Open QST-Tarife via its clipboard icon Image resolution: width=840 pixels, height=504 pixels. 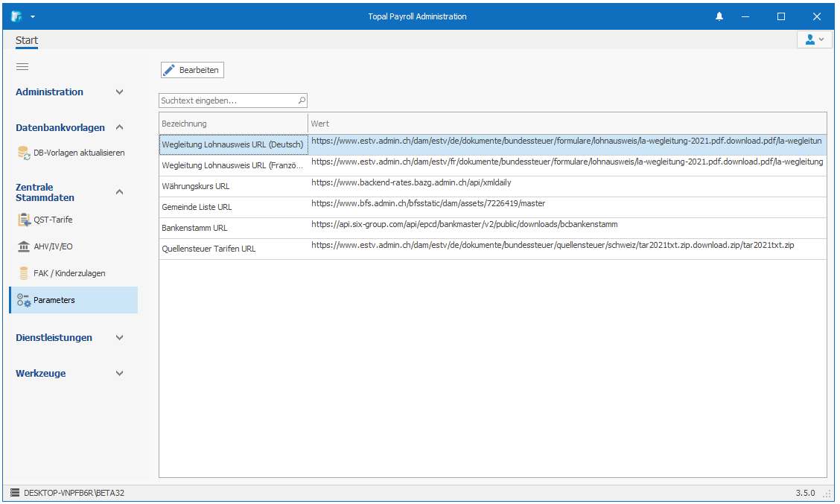pos(24,220)
